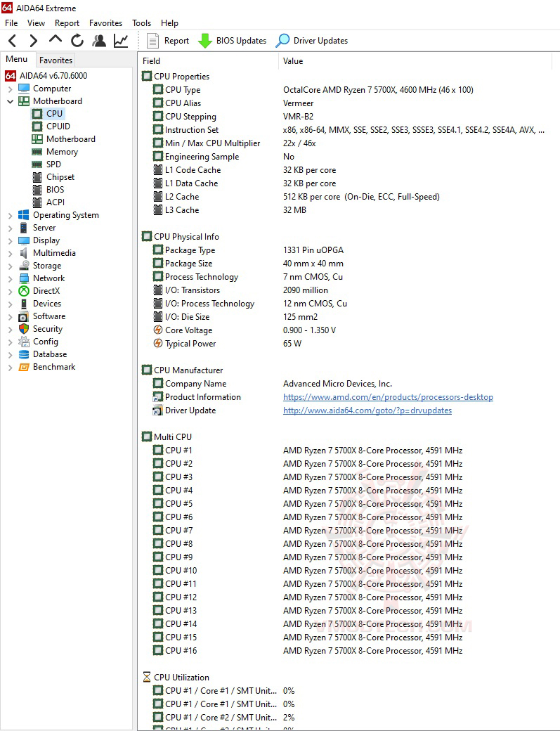This screenshot has width=560, height=731.
Task: Select the Database node
Action: (43, 354)
